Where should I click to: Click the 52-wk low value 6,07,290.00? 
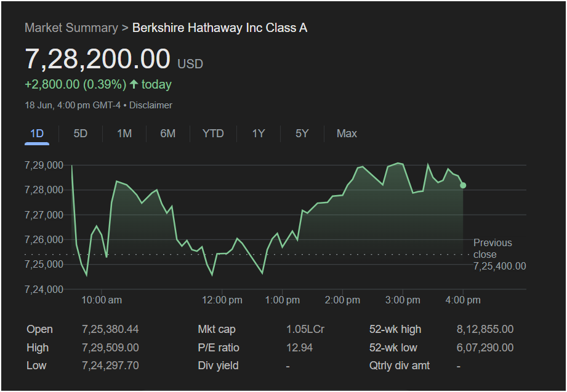[485, 348]
